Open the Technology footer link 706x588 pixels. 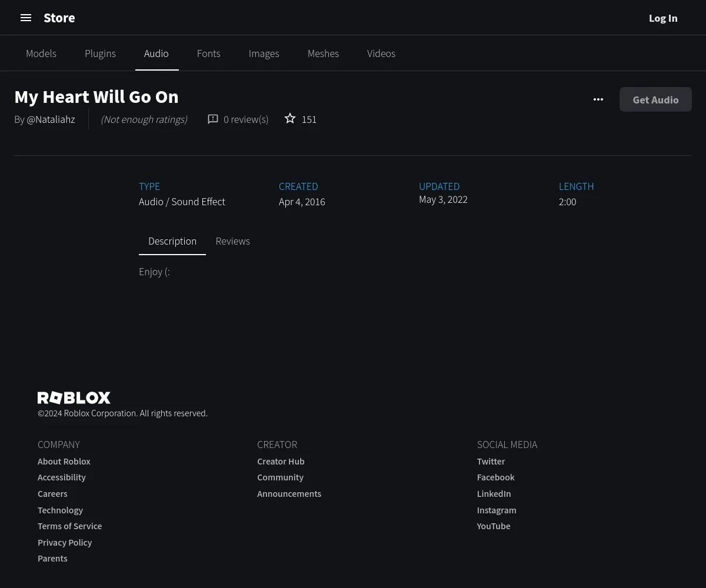60,510
